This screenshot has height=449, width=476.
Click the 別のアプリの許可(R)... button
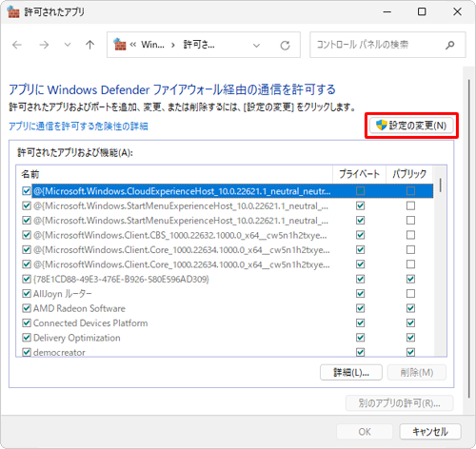pos(399,403)
